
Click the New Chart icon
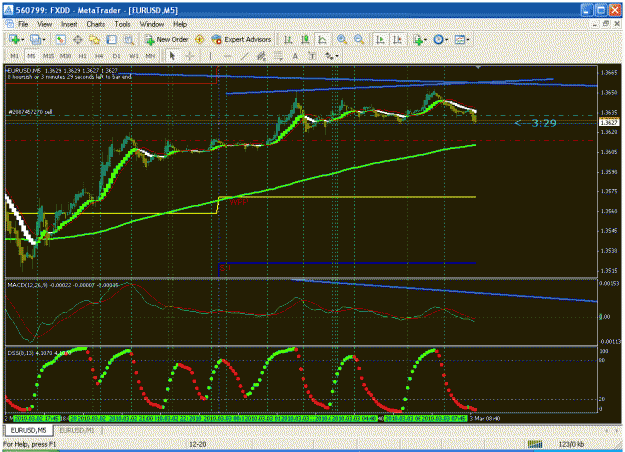point(14,39)
